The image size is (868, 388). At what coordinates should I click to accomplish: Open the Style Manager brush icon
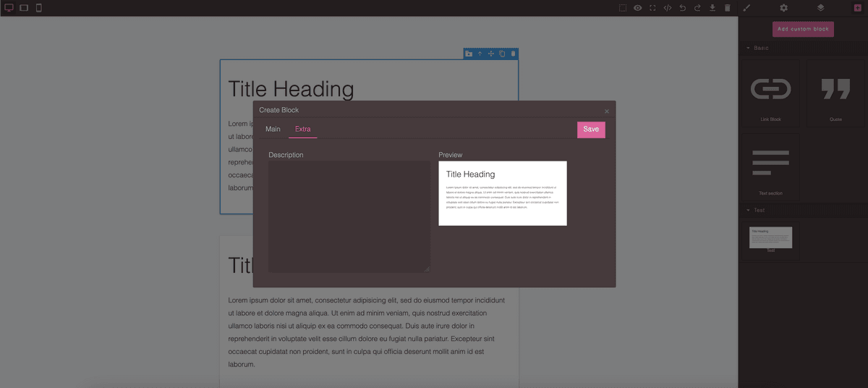[747, 8]
